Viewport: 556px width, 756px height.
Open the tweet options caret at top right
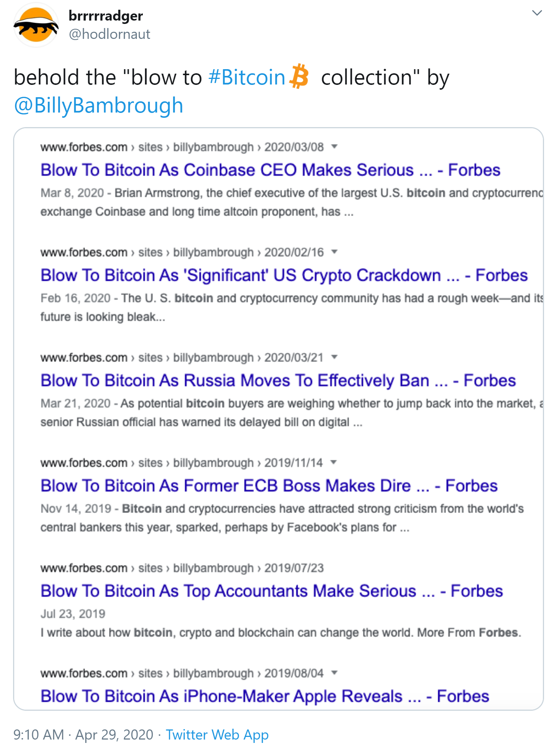click(x=537, y=13)
